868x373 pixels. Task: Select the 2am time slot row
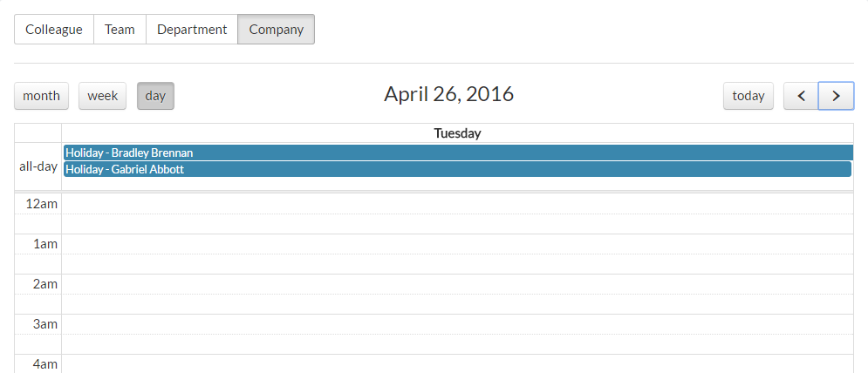(x=457, y=284)
